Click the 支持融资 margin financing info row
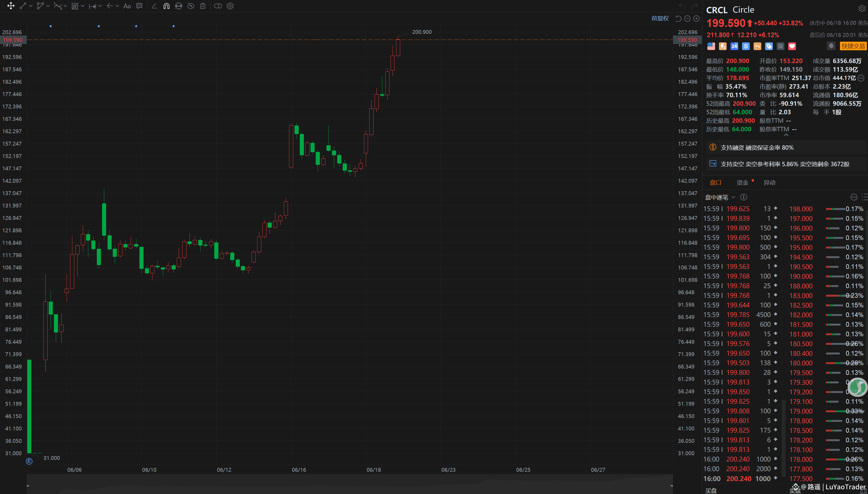This screenshot has width=868, height=494. [786, 148]
